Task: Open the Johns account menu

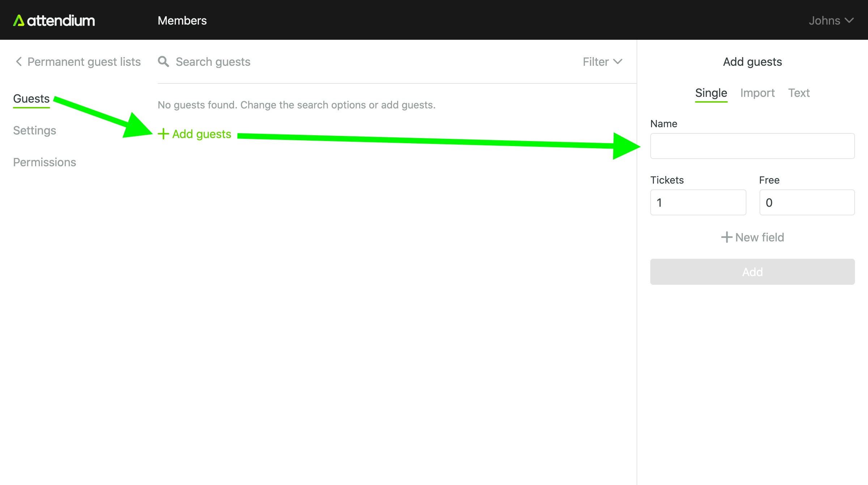Action: [x=825, y=21]
